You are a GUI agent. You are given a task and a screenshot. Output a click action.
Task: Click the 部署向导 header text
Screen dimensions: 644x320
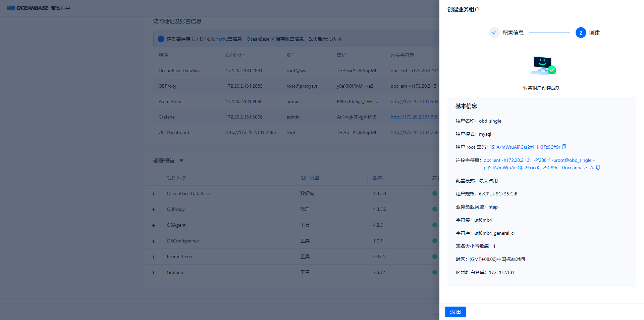point(61,8)
